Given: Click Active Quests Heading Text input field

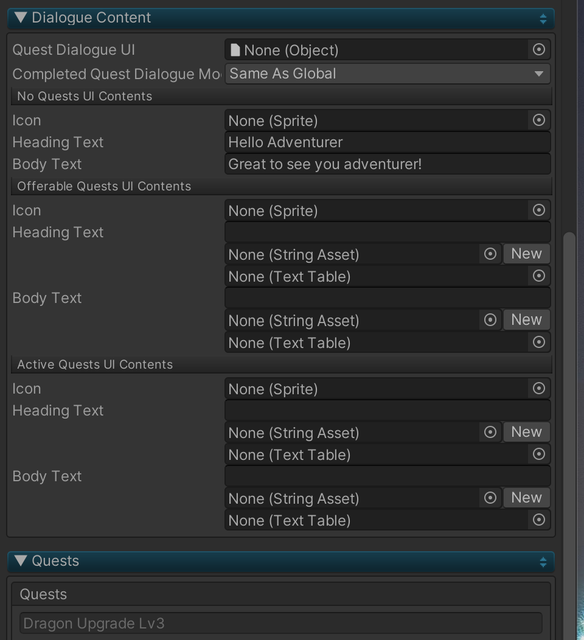Looking at the screenshot, I should [x=388, y=411].
